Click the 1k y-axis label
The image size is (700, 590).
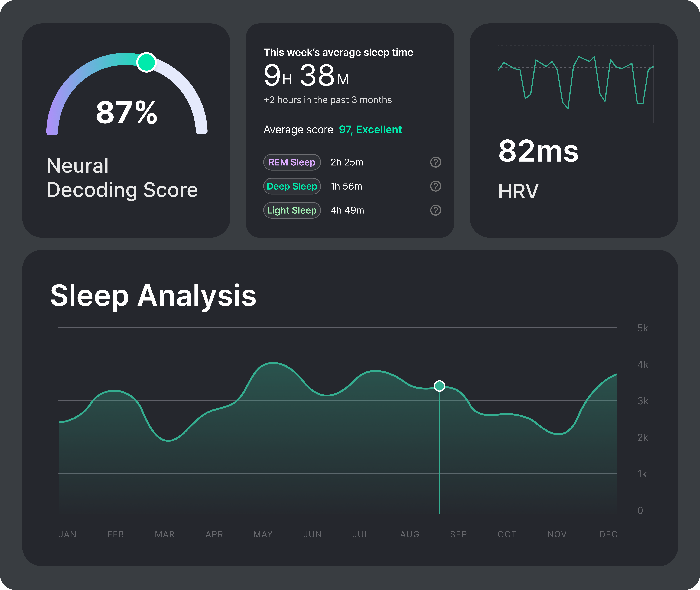pyautogui.click(x=642, y=474)
